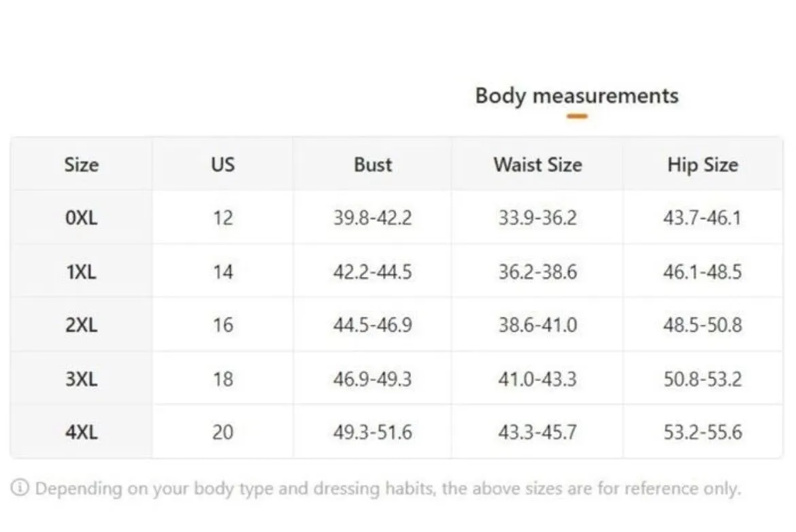The height and width of the screenshot is (532, 796).
Task: Select waist value 41.0-43.3
Action: coord(537,379)
